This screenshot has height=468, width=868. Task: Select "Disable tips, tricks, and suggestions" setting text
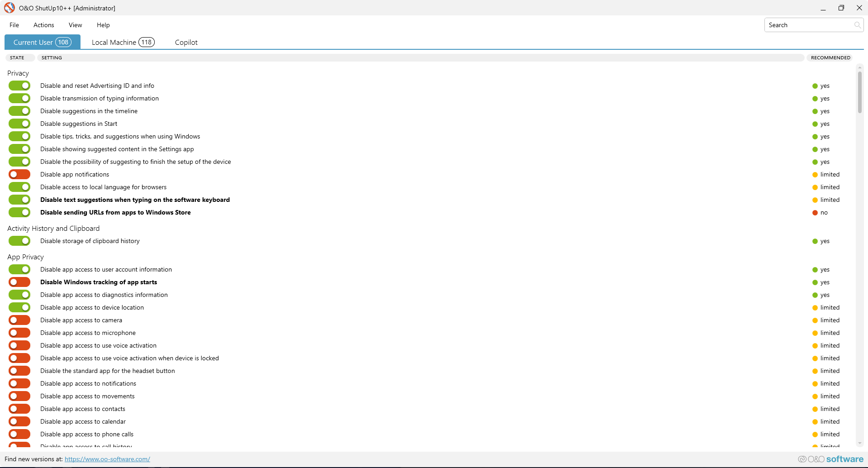pos(120,136)
